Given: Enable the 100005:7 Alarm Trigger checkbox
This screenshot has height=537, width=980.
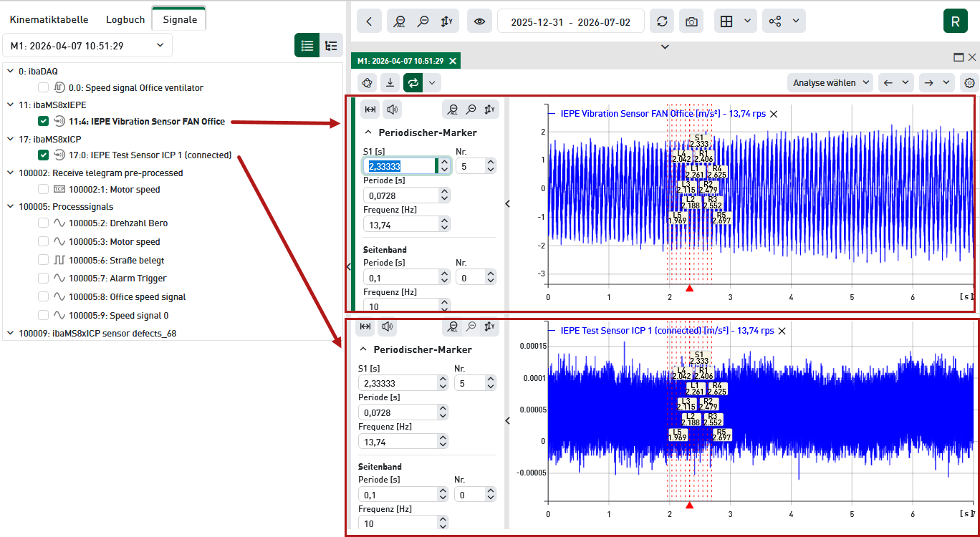Looking at the screenshot, I should click(x=43, y=279).
